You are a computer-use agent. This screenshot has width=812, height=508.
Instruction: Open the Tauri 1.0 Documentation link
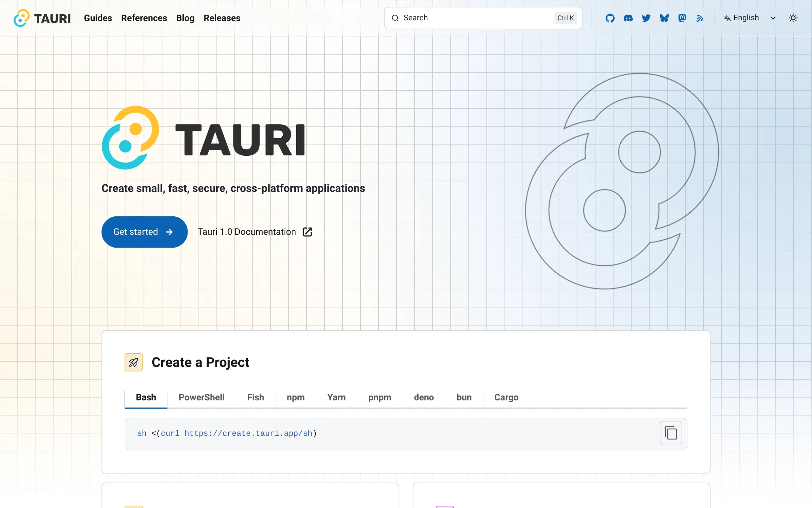[x=255, y=232]
